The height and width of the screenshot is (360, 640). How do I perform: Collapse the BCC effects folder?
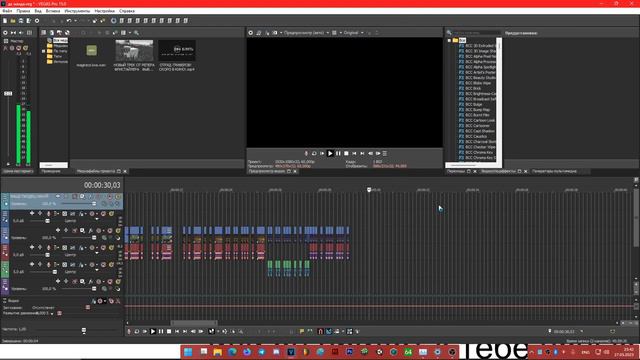pos(449,40)
